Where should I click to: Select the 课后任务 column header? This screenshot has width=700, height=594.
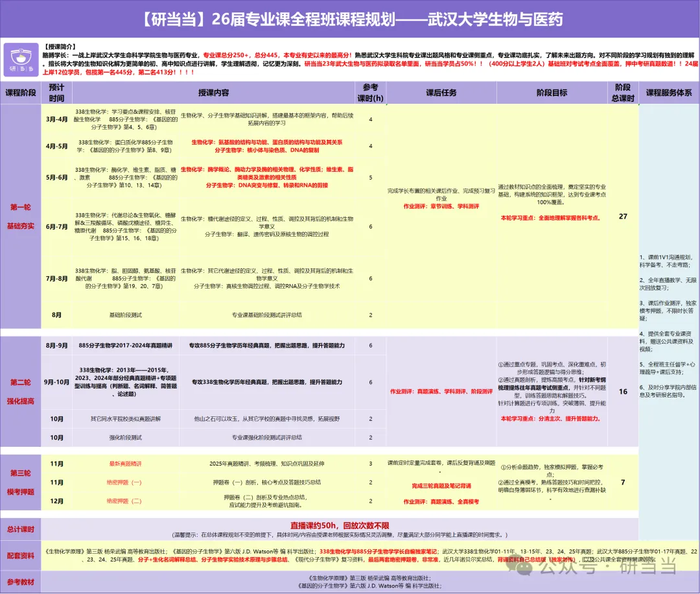(x=441, y=93)
